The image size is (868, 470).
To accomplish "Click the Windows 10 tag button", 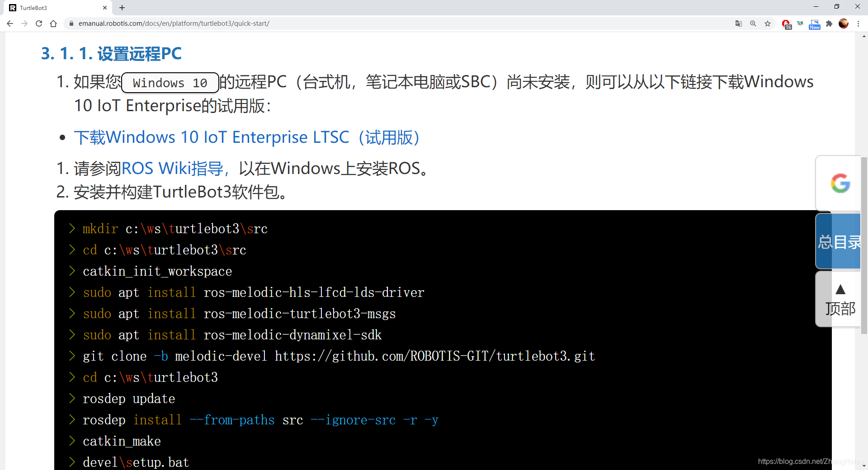I will click(x=170, y=83).
